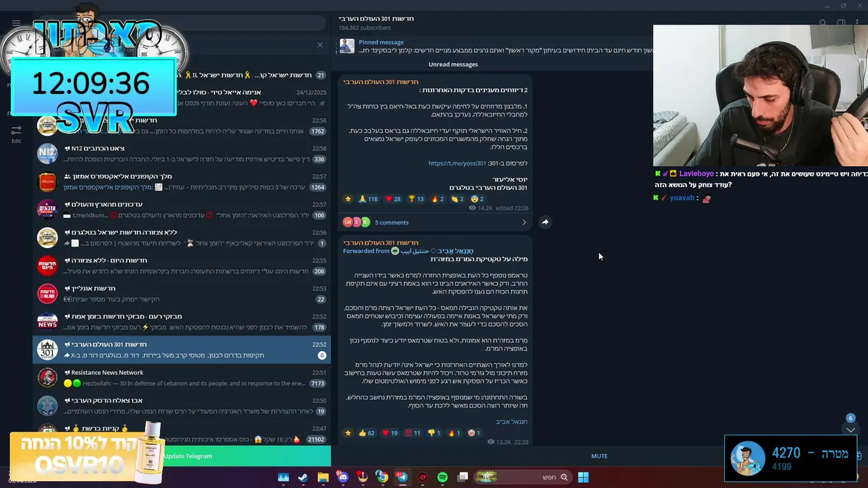Toggle the side panel icon in channel header
868x488 pixels.
coord(841,23)
